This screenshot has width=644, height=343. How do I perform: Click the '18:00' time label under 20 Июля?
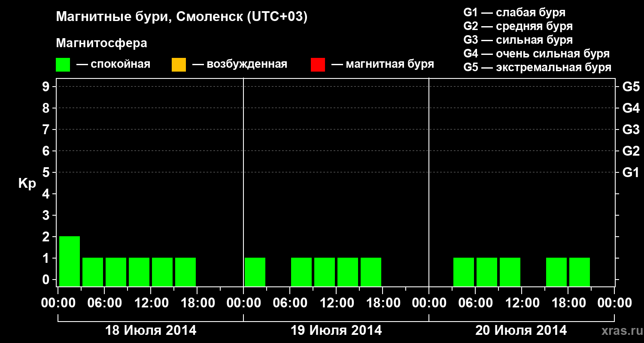(x=568, y=303)
